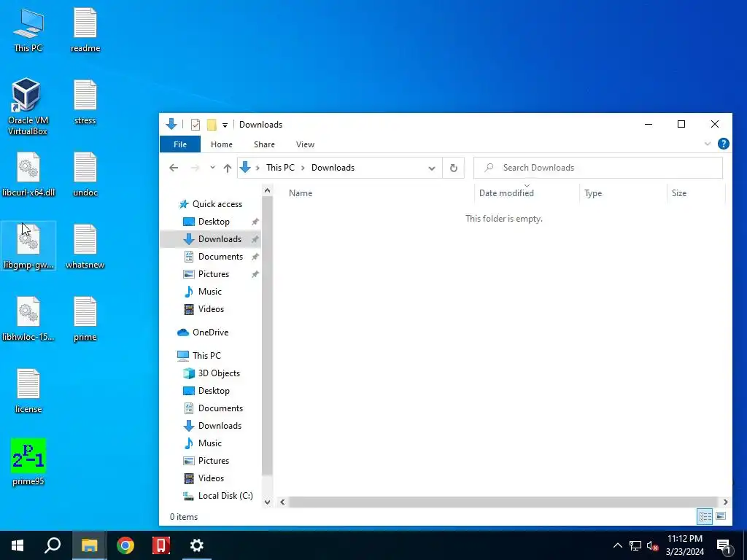Open Explorer help question mark icon
747x560 pixels.
coord(723,144)
